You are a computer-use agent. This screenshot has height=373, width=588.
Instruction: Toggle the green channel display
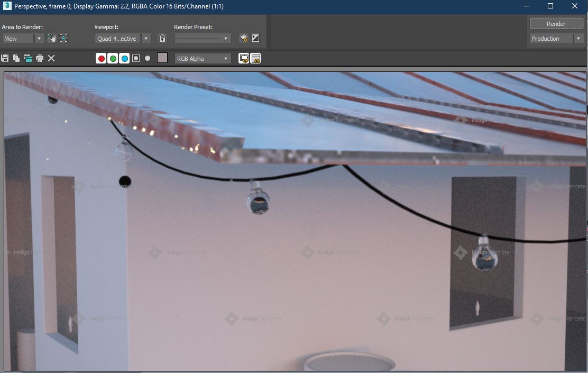(x=113, y=58)
